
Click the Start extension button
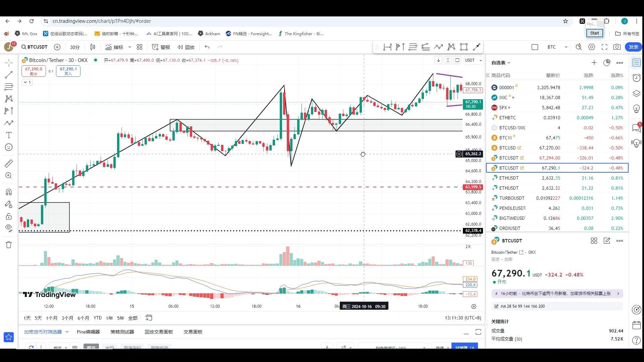click(x=594, y=33)
